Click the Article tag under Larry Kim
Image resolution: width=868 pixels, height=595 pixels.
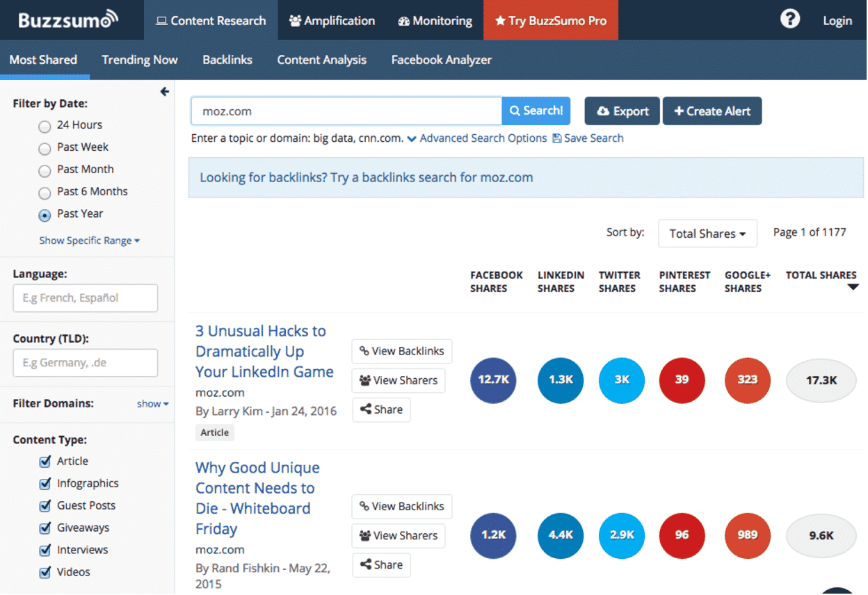215,432
